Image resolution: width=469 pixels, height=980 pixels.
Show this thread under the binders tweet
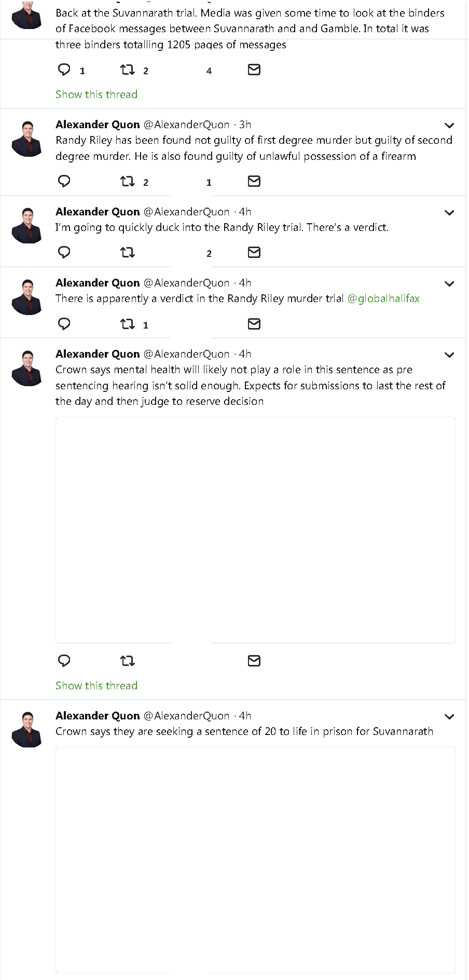pos(96,94)
